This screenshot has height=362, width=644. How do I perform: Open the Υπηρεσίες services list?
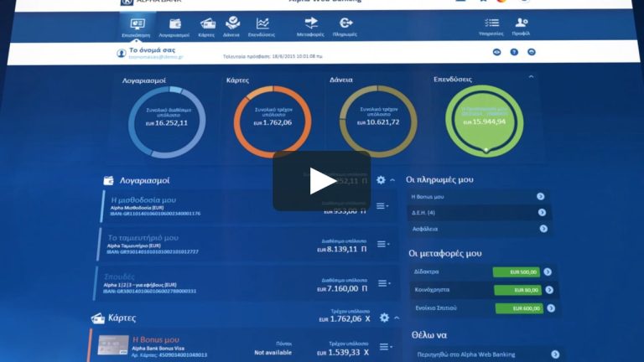[x=491, y=27]
